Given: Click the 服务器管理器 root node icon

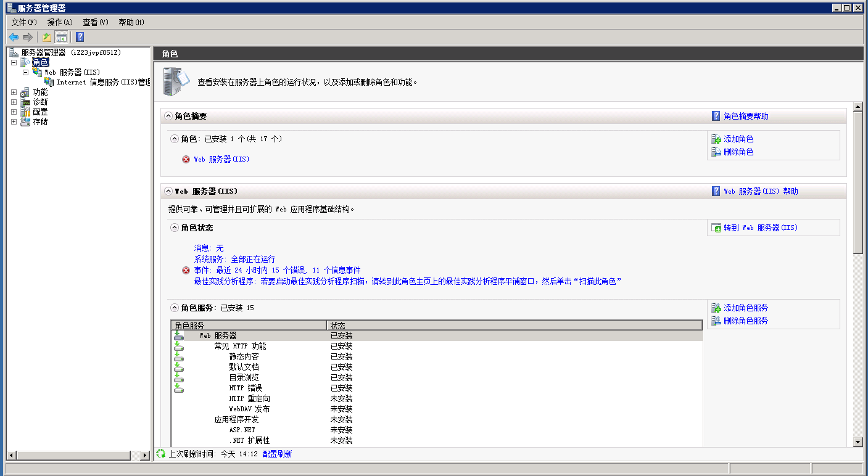Looking at the screenshot, I should (x=14, y=52).
